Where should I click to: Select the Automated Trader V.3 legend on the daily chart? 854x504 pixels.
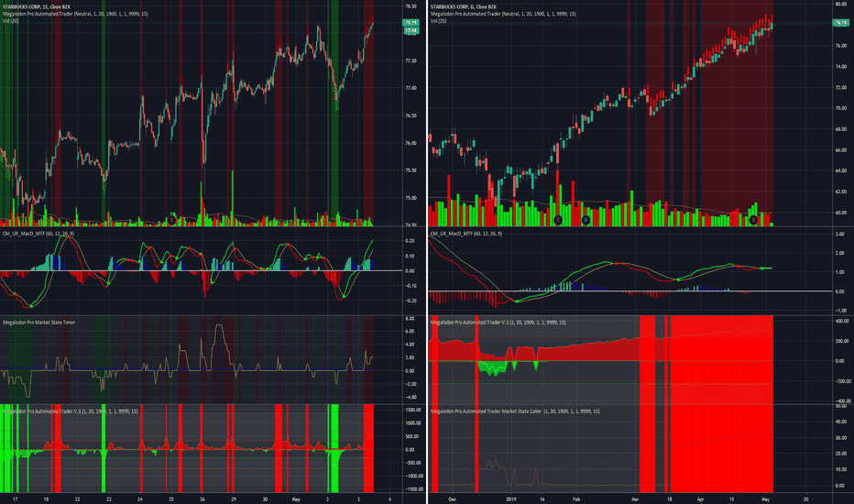(x=498, y=323)
